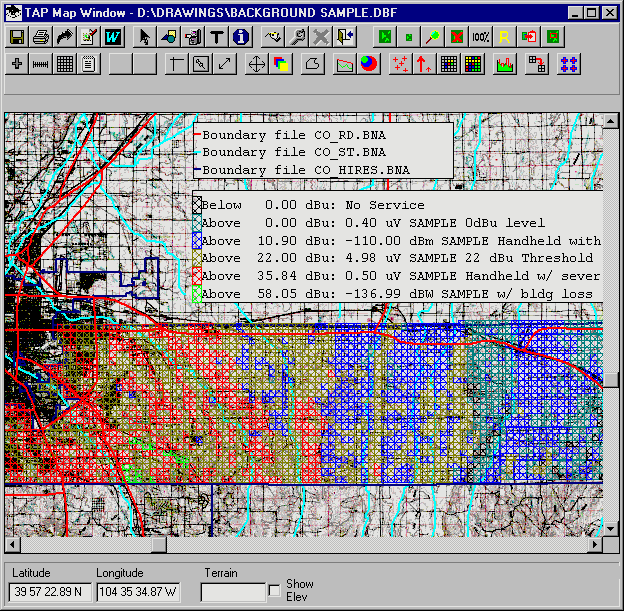
Task: Click the document with pencil icon
Action: coord(88,37)
